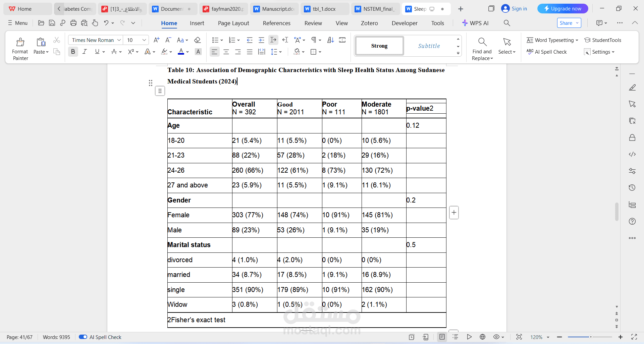This screenshot has height=344, width=644.
Task: Click the highlight color swatch
Action: 164,52
